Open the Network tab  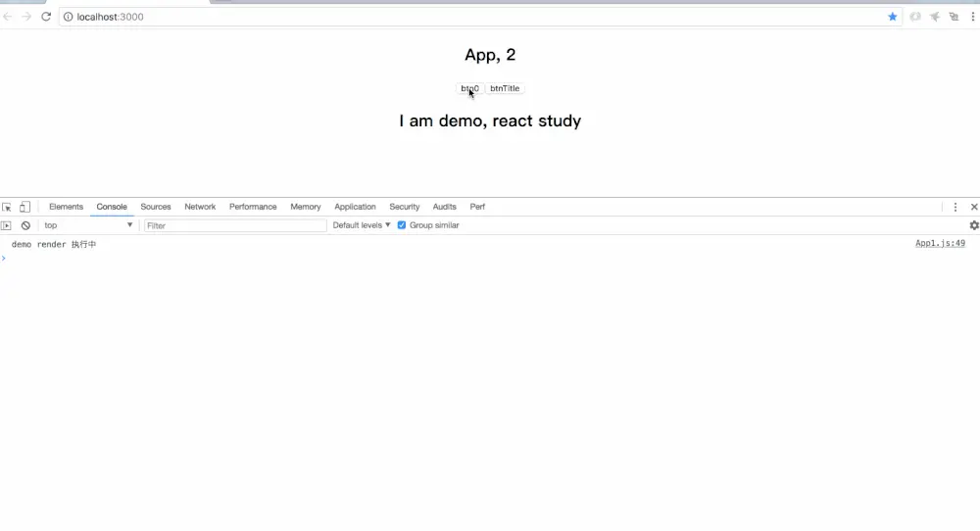coord(200,207)
